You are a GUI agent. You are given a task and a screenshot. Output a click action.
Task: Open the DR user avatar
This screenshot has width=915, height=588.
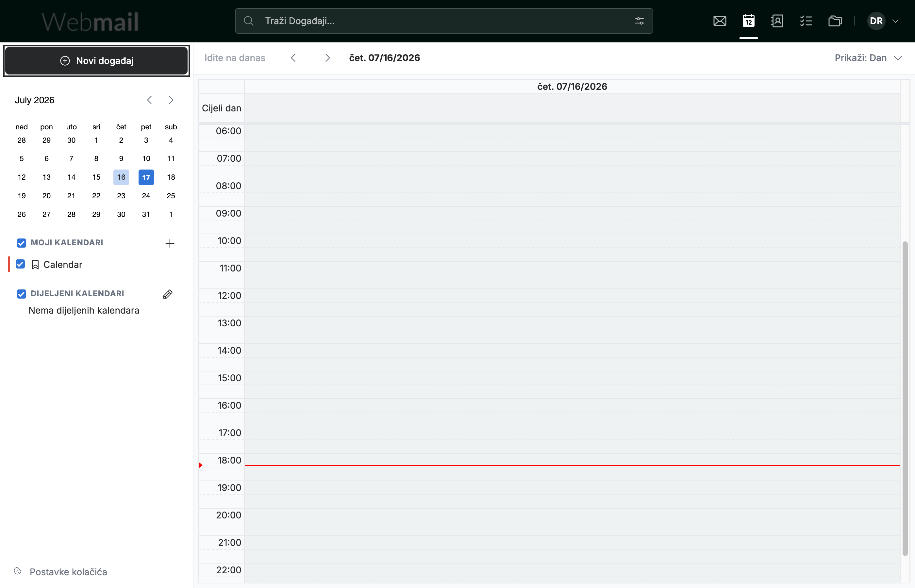[x=876, y=21]
